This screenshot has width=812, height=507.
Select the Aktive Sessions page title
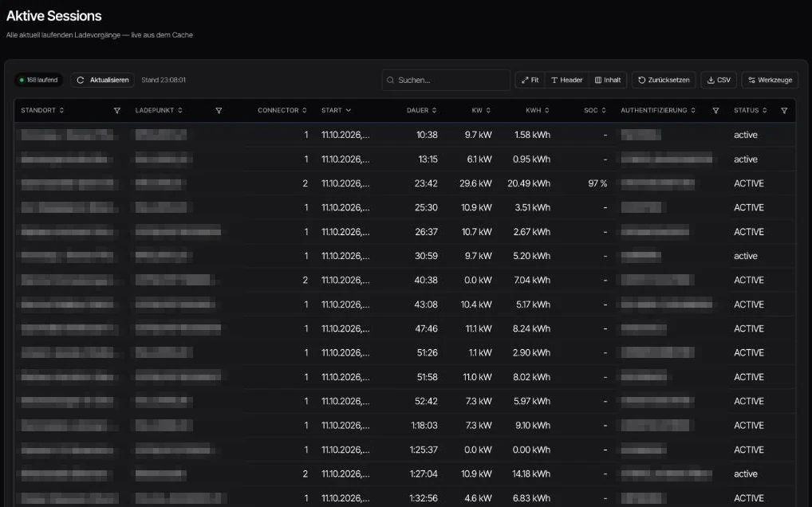click(54, 16)
